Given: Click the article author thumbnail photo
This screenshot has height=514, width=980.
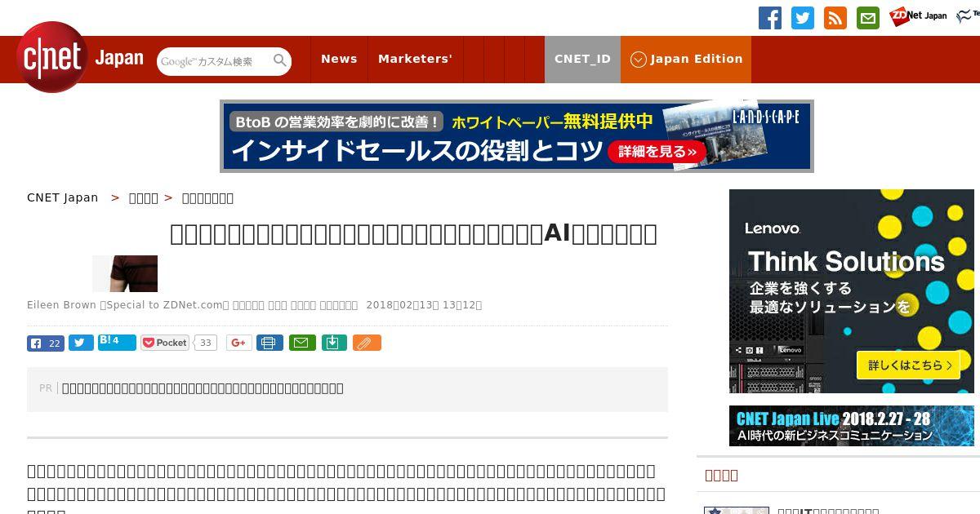Looking at the screenshot, I should (125, 273).
